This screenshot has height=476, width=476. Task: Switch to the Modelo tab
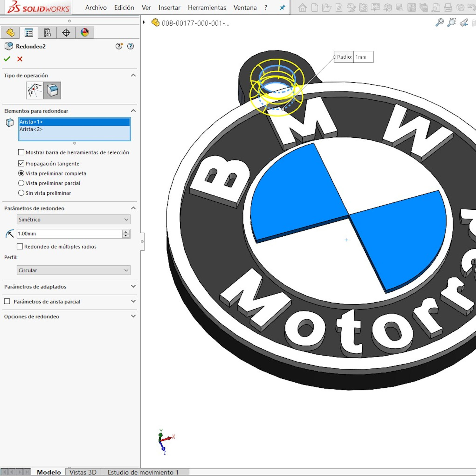[49, 472]
